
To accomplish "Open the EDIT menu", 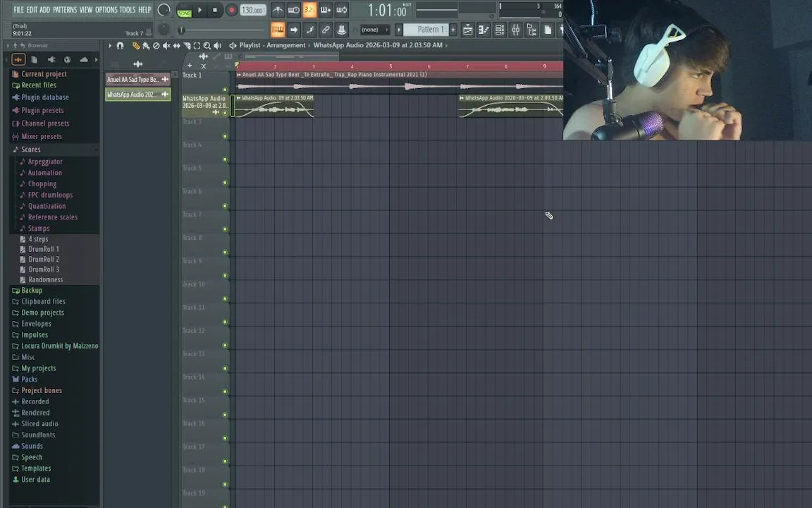I will [x=32, y=10].
